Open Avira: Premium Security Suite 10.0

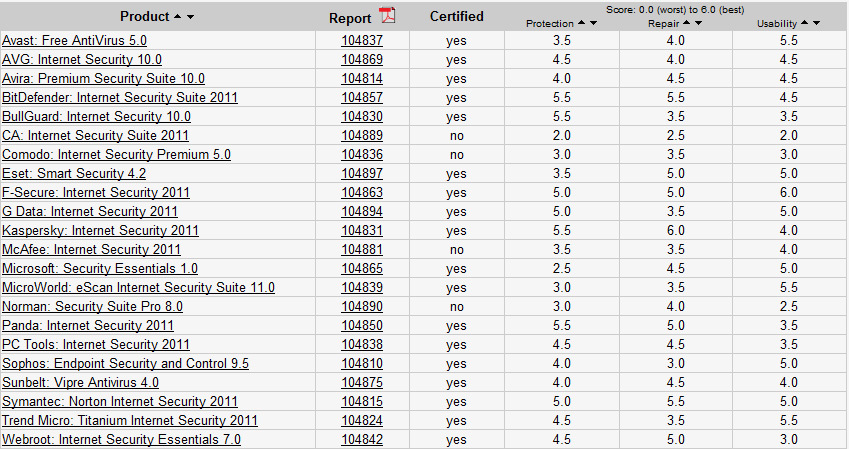point(103,79)
